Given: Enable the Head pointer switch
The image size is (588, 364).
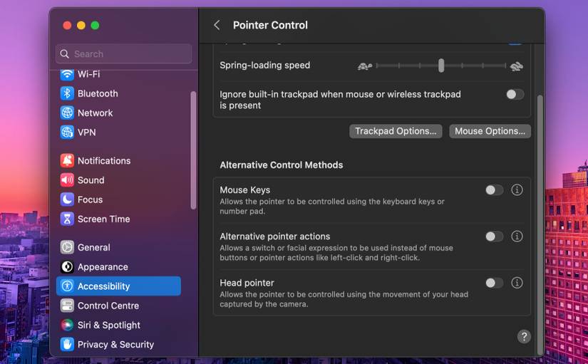Looking at the screenshot, I should click(x=494, y=283).
